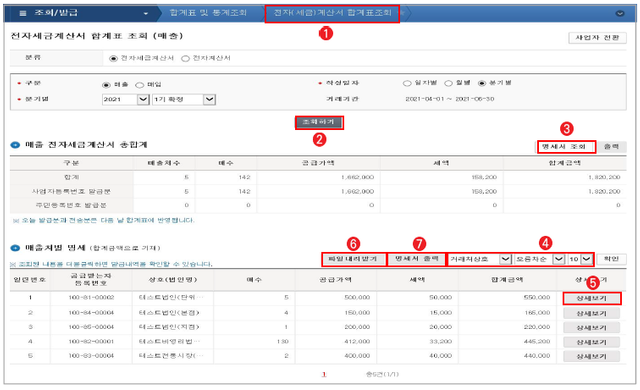Select the 월별 date option
The height and width of the screenshot is (390, 640).
448,83
